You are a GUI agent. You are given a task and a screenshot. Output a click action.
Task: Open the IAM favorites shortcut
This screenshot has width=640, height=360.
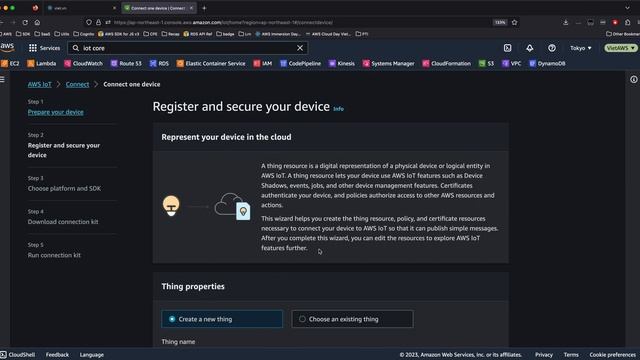tap(262, 64)
